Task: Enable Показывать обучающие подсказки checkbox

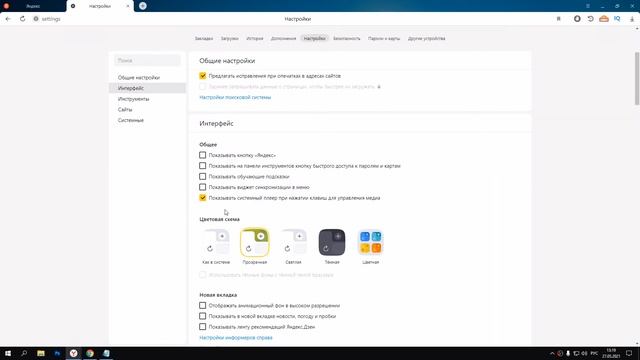Action: (202, 176)
